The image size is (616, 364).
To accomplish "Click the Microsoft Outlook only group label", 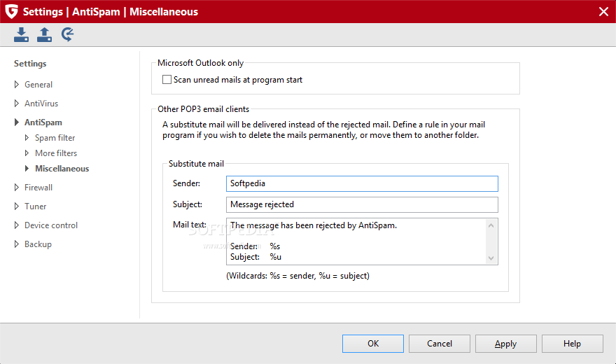I will [x=201, y=63].
